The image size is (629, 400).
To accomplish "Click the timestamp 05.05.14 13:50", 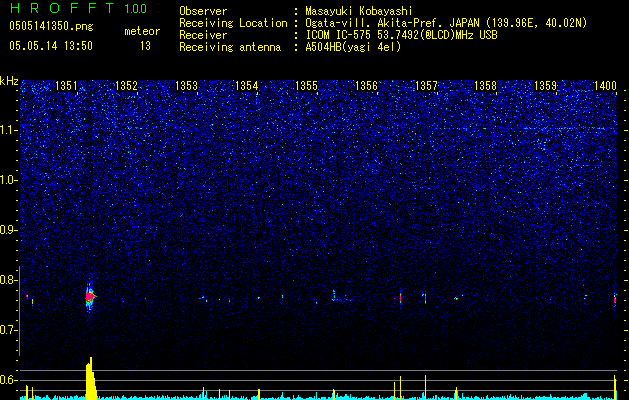I will click(51, 46).
